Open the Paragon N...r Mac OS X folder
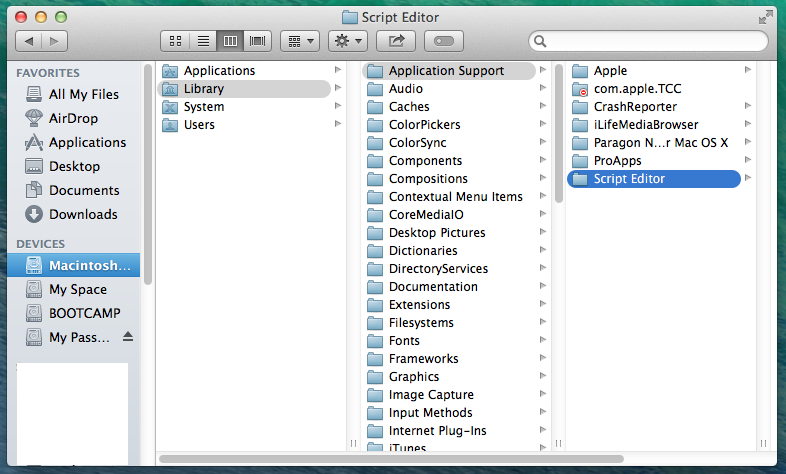This screenshot has width=786, height=474. (x=654, y=143)
